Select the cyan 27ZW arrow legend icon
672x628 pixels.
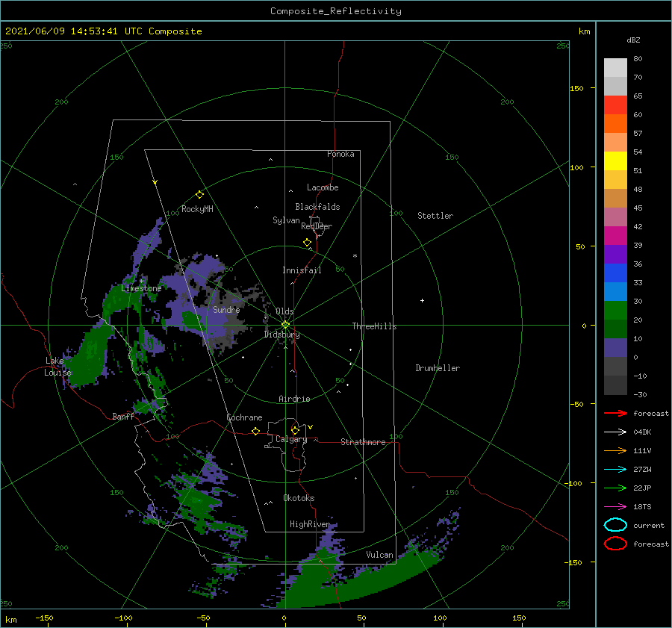pos(615,470)
